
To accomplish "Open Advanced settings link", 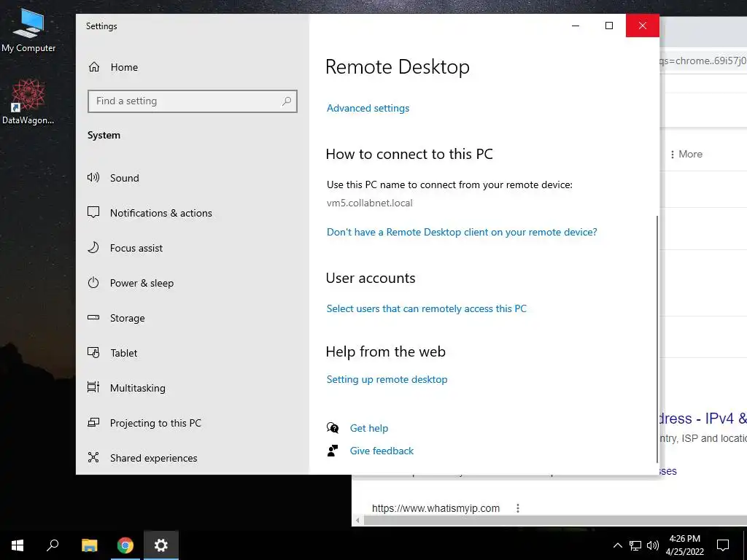I will tap(368, 108).
